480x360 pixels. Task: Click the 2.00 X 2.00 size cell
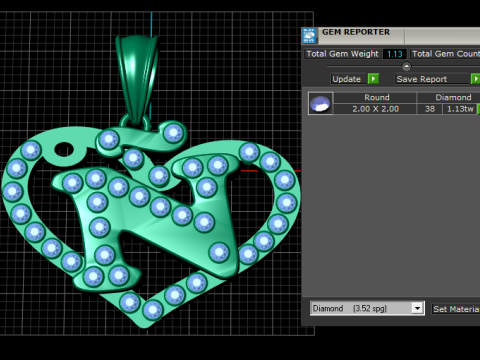(x=375, y=109)
